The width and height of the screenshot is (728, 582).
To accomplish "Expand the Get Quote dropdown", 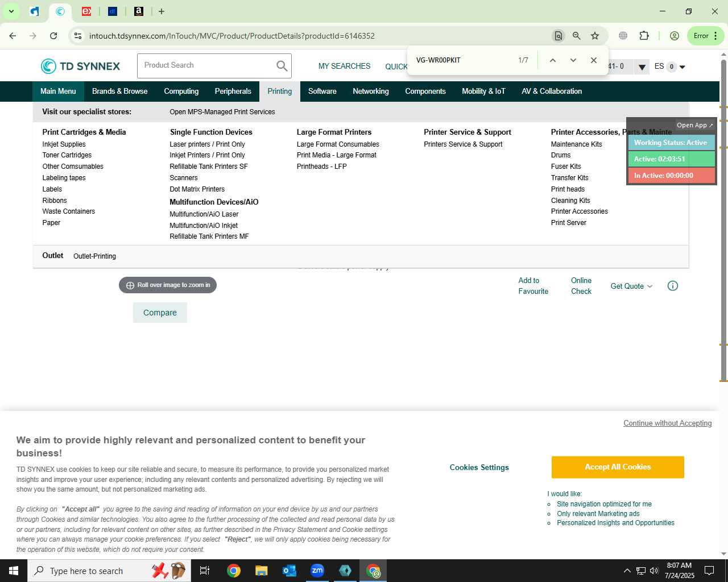I will tap(631, 286).
